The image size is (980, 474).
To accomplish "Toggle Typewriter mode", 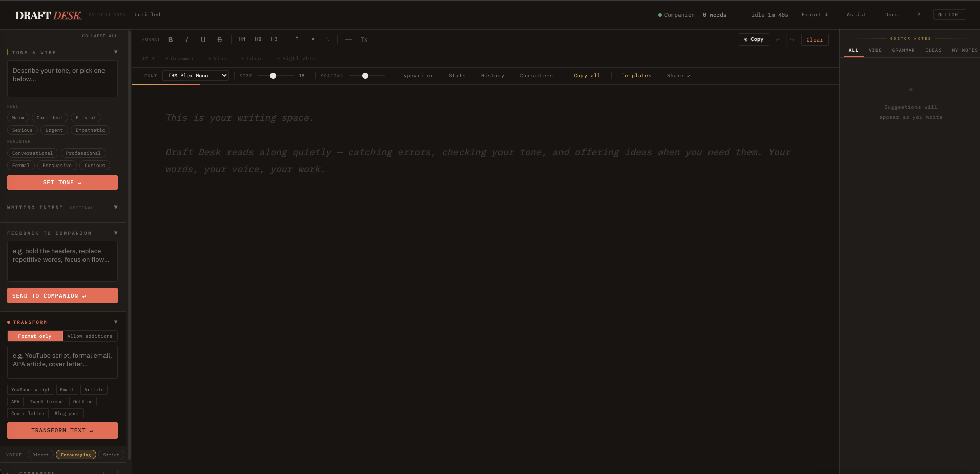I will click(416, 76).
